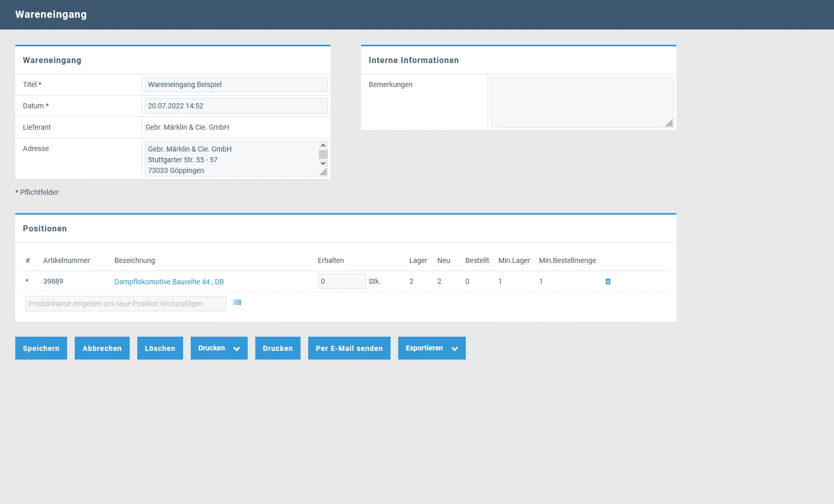Click the Erhalten column header
This screenshot has height=504, width=834.
click(x=331, y=260)
